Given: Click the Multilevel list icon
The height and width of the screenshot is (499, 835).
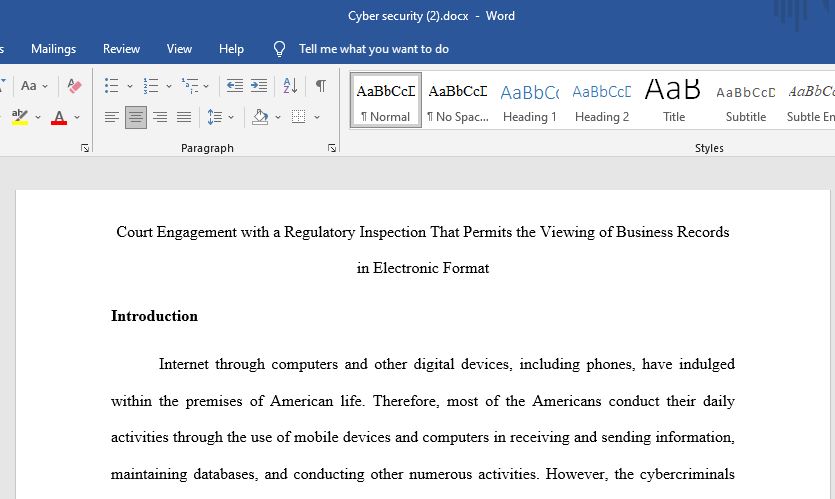Looking at the screenshot, I should tap(190, 85).
